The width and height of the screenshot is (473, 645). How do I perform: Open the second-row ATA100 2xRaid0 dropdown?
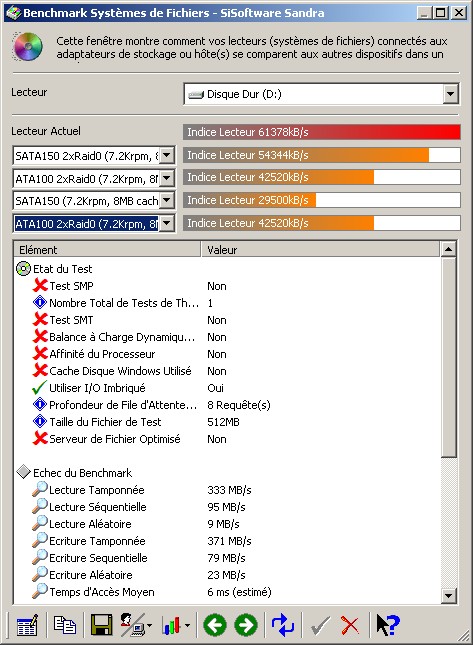(x=167, y=179)
